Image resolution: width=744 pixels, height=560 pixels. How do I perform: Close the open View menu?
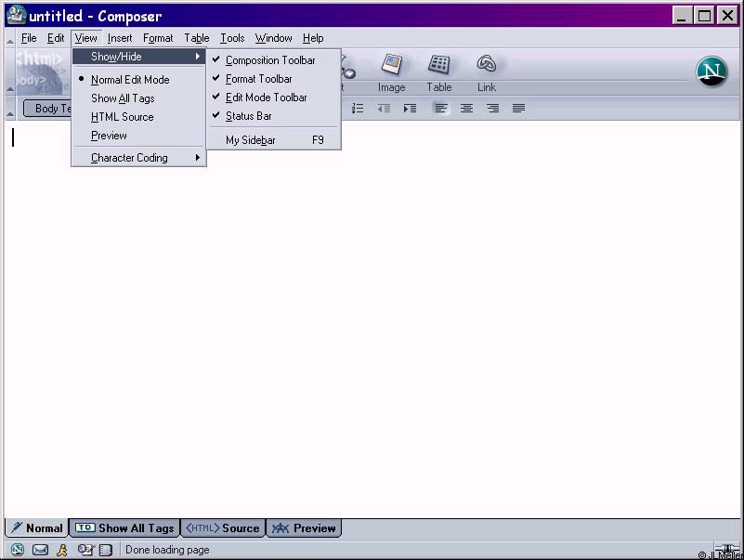pyautogui.click(x=85, y=38)
